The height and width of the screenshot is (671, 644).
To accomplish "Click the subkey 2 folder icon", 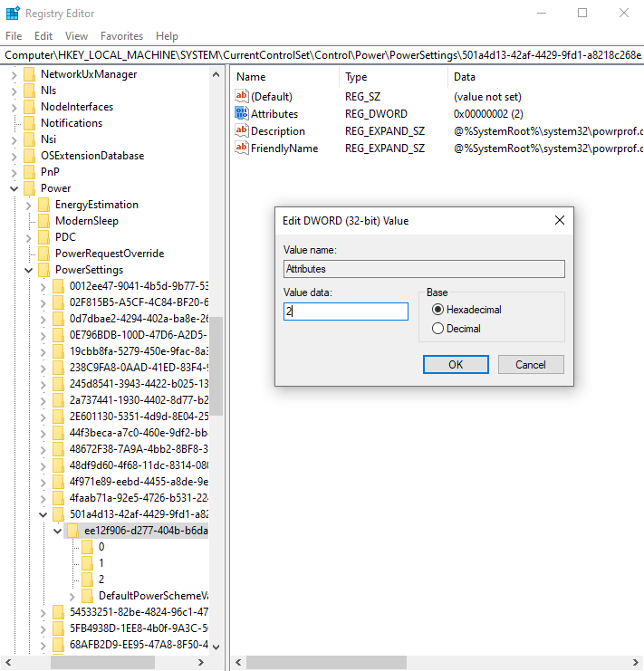I will click(87, 580).
